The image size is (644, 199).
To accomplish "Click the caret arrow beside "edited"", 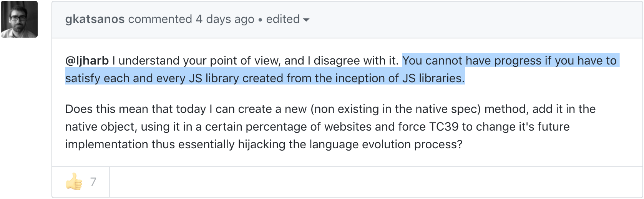I will tap(306, 20).
